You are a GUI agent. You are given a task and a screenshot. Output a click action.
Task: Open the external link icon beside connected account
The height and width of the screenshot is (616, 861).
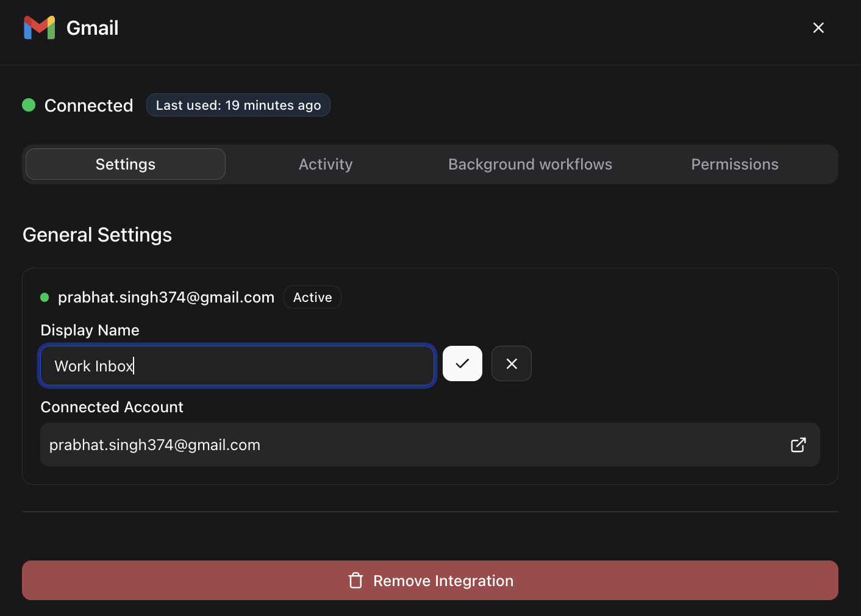point(798,445)
